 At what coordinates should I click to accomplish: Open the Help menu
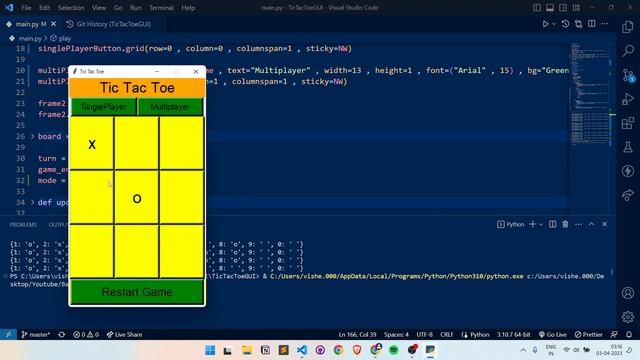(x=188, y=8)
